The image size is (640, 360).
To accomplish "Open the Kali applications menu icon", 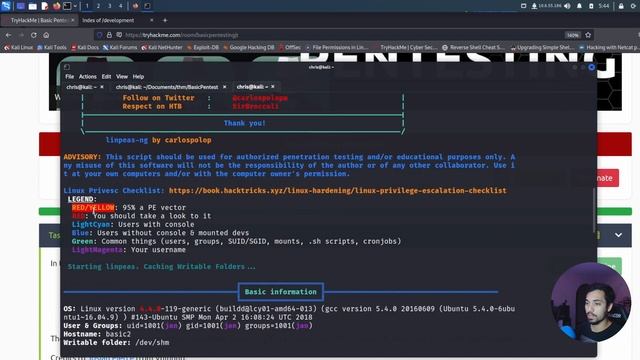I will [x=6, y=6].
